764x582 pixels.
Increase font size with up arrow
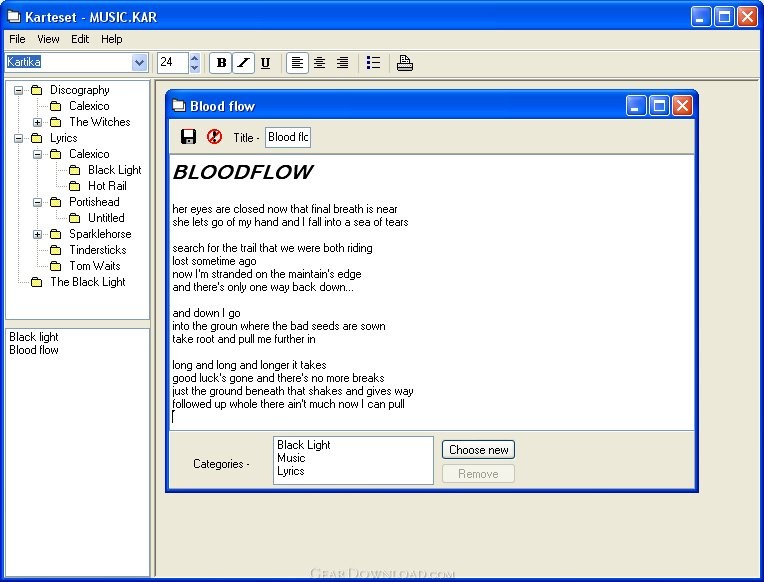point(194,58)
